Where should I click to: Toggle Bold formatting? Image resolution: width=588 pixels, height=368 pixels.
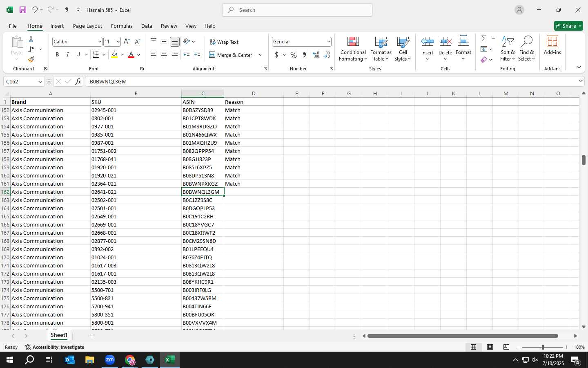coord(57,55)
